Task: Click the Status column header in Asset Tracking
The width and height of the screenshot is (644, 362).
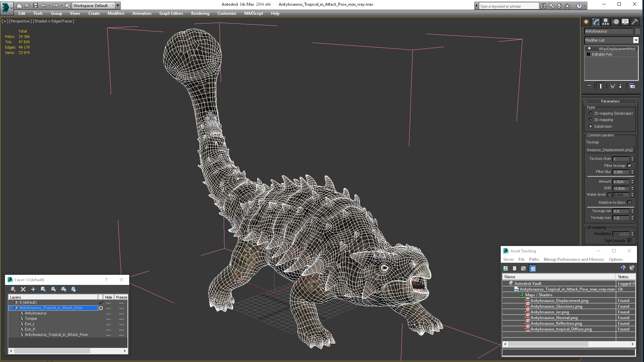Action: pos(626,277)
